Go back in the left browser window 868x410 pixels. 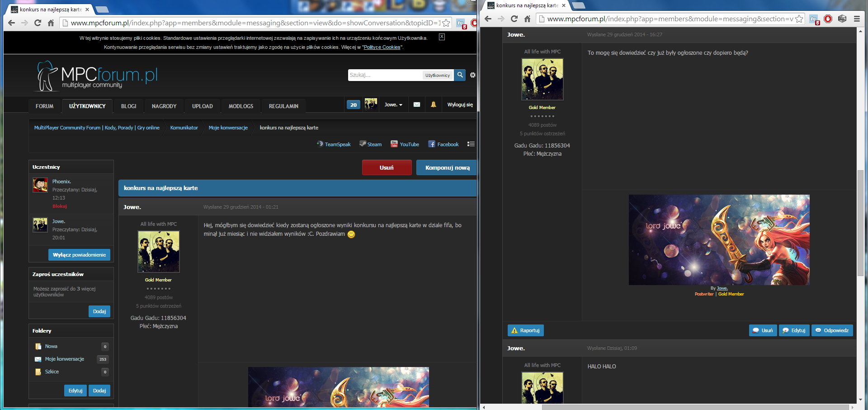pos(12,23)
